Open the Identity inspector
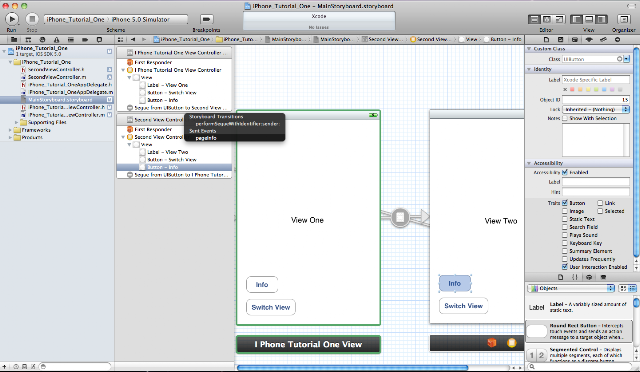 tap(575, 40)
